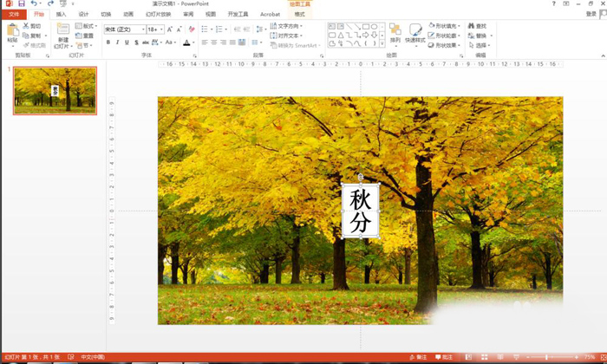Toggle Bold formatting
The width and height of the screenshot is (607, 364).
[108, 42]
